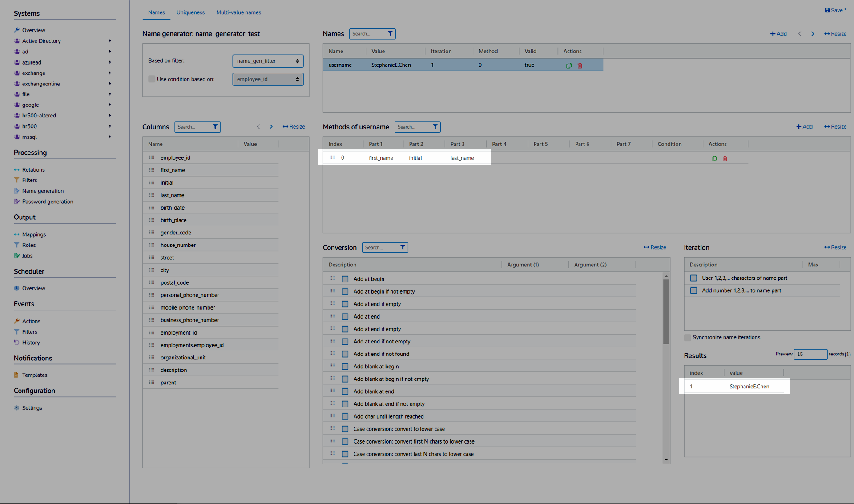Viewport: 854px width, 504px height.
Task: Open Roles under Output
Action: (x=25, y=245)
